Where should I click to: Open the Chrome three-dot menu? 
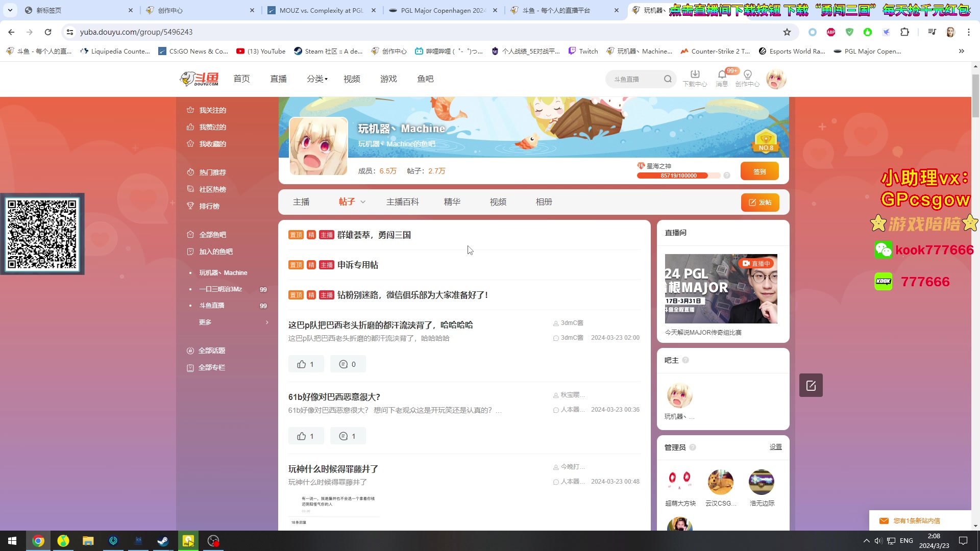coord(969,32)
